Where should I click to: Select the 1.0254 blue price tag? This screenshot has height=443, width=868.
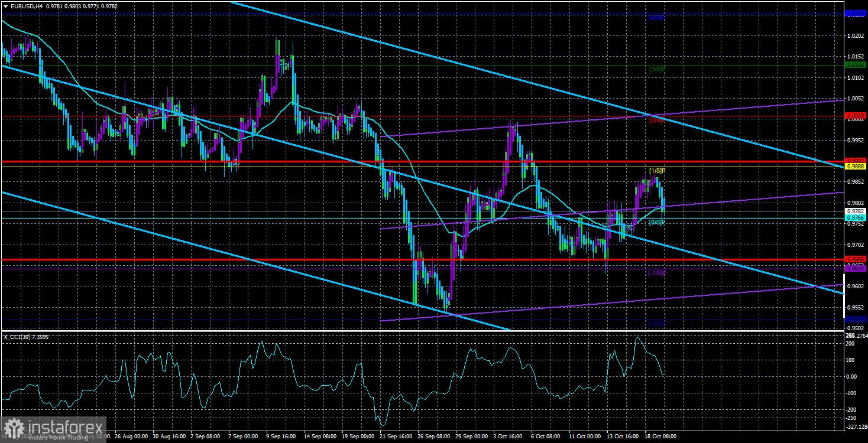tap(856, 13)
